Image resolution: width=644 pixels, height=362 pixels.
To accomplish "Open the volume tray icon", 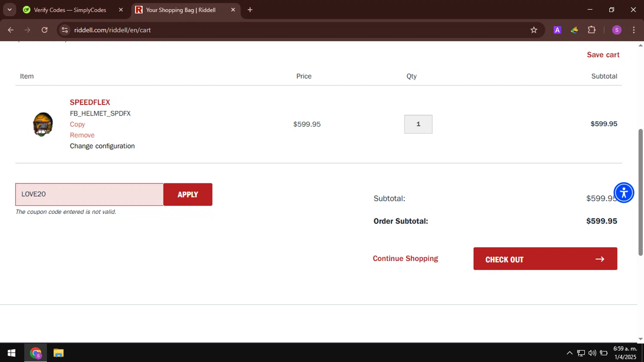I will (x=592, y=353).
